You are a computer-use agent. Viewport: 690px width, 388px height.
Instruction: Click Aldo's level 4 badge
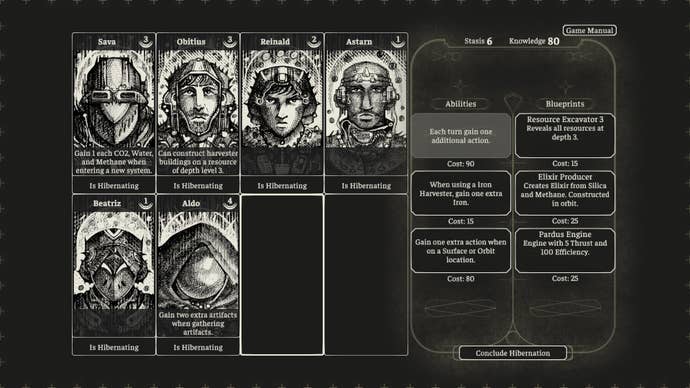230,202
